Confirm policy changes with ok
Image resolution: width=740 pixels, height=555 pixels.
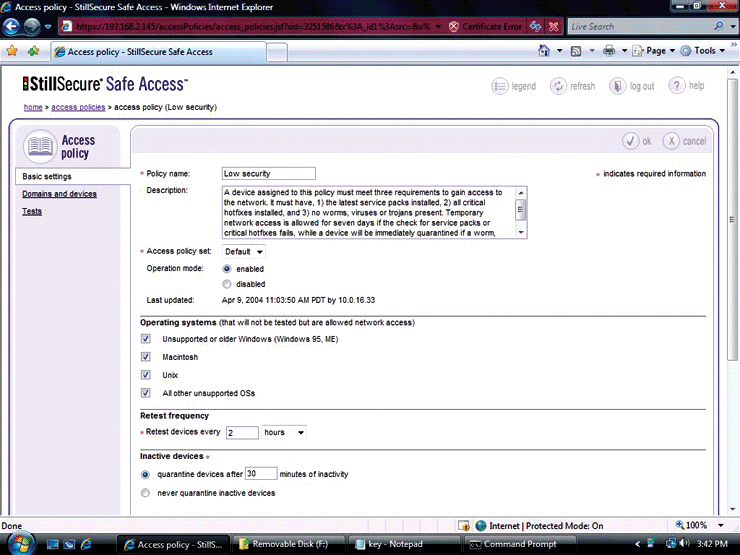tap(637, 141)
